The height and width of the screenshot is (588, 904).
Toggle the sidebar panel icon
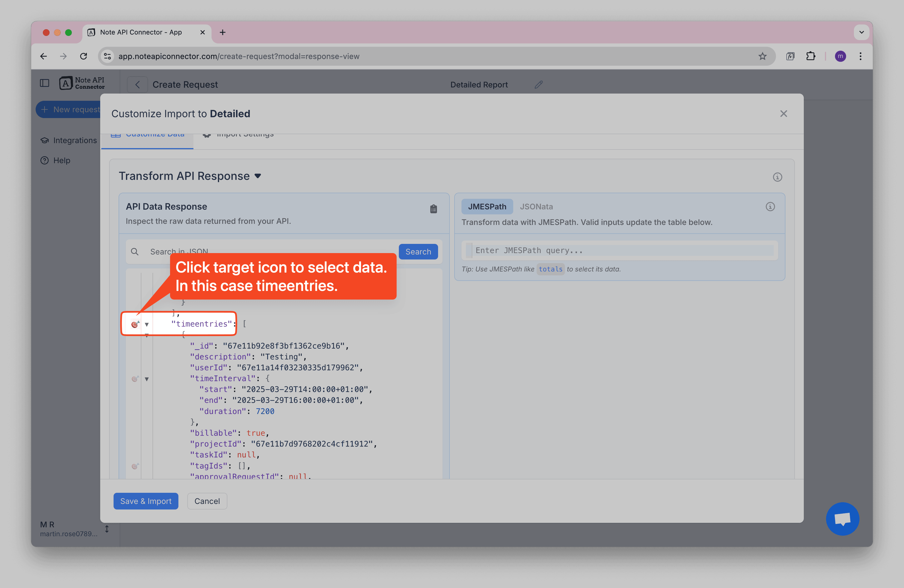pos(45,83)
